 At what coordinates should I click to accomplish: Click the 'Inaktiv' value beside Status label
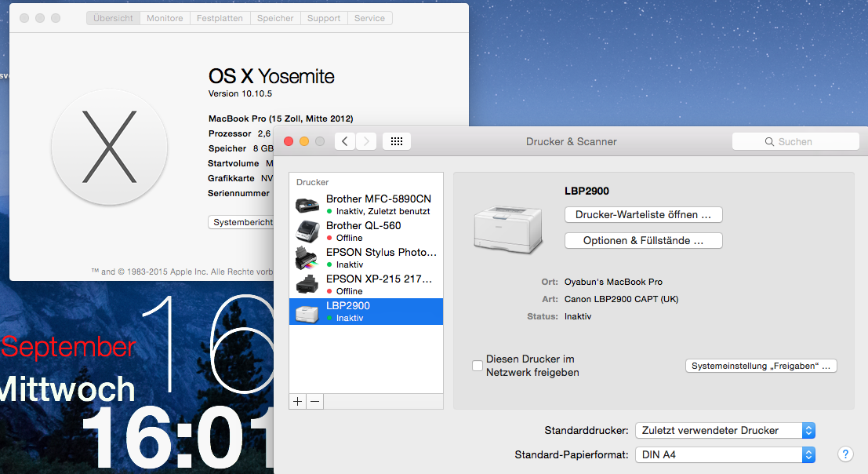578,316
